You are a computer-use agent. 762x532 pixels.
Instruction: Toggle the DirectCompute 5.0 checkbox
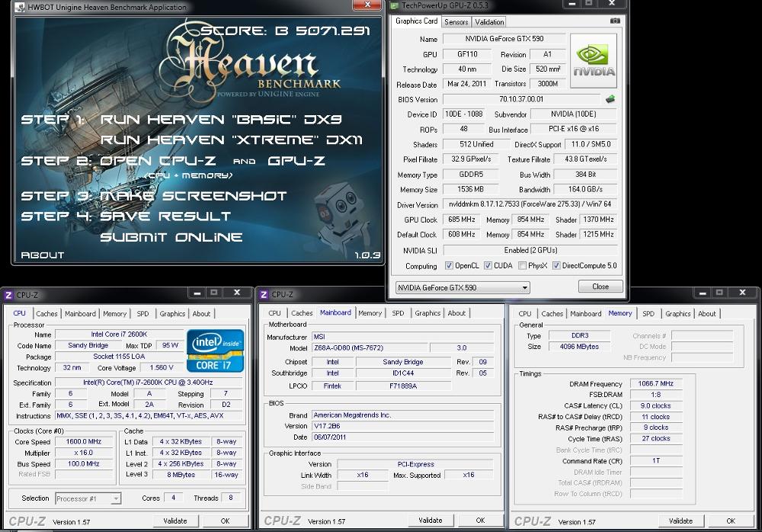coord(556,265)
